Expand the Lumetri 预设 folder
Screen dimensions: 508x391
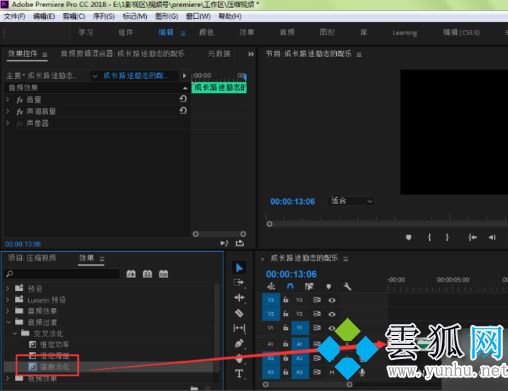[8, 300]
